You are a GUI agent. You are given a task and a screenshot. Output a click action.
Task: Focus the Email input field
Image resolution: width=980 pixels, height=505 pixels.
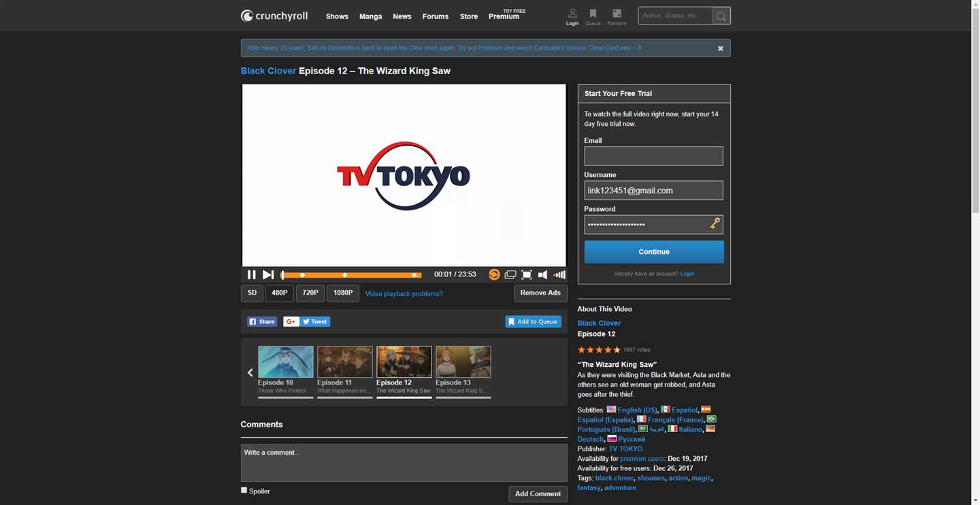(653, 156)
